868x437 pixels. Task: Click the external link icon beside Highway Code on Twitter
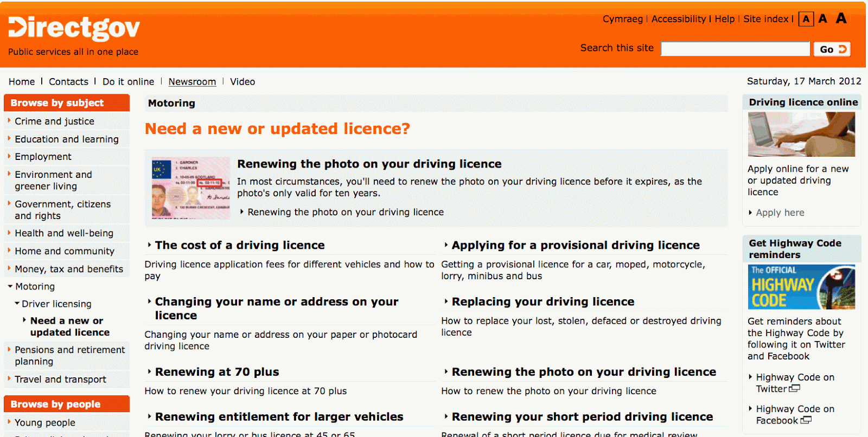point(794,389)
